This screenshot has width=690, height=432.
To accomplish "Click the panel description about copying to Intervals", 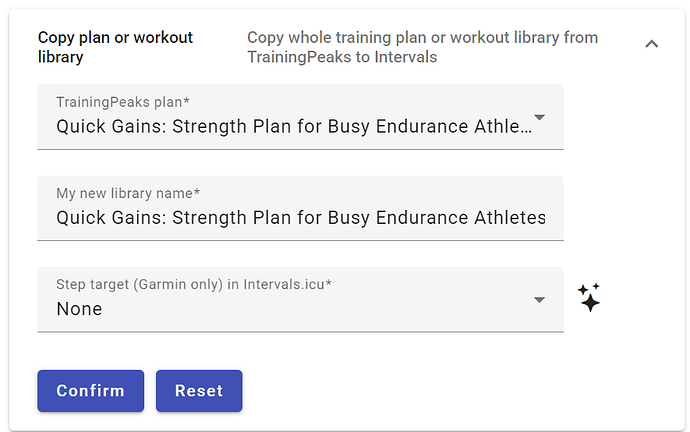I will pos(422,47).
